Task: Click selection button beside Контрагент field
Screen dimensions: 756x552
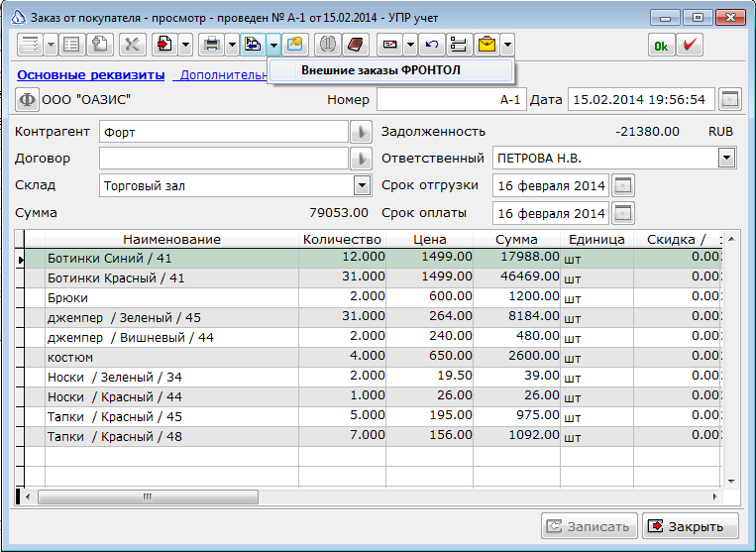Action: pos(361,132)
